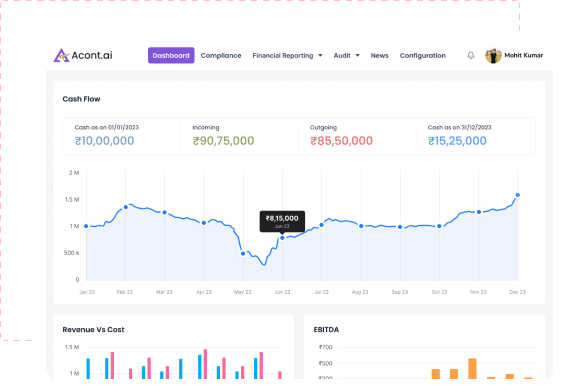Click the opening cash ₹10,00,000 figure
563x391 pixels.
[104, 141]
